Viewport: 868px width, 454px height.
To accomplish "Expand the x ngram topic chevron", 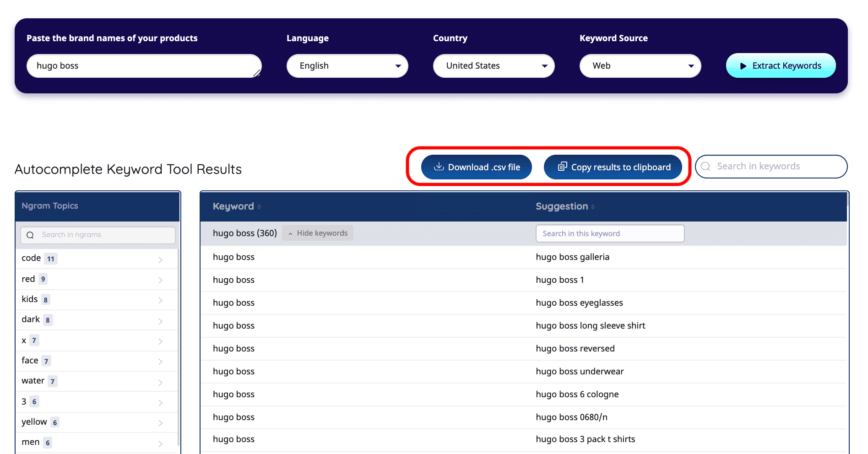I will (160, 341).
